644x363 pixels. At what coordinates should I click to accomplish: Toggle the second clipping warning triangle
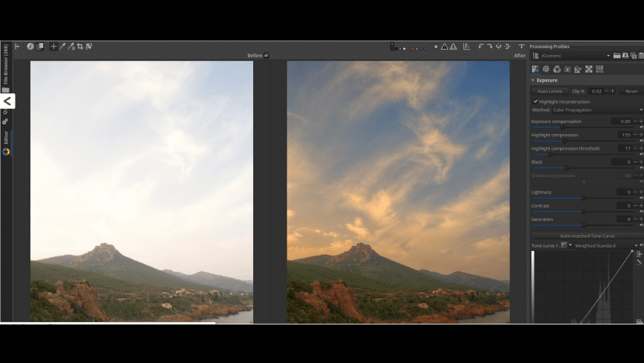[x=454, y=47]
